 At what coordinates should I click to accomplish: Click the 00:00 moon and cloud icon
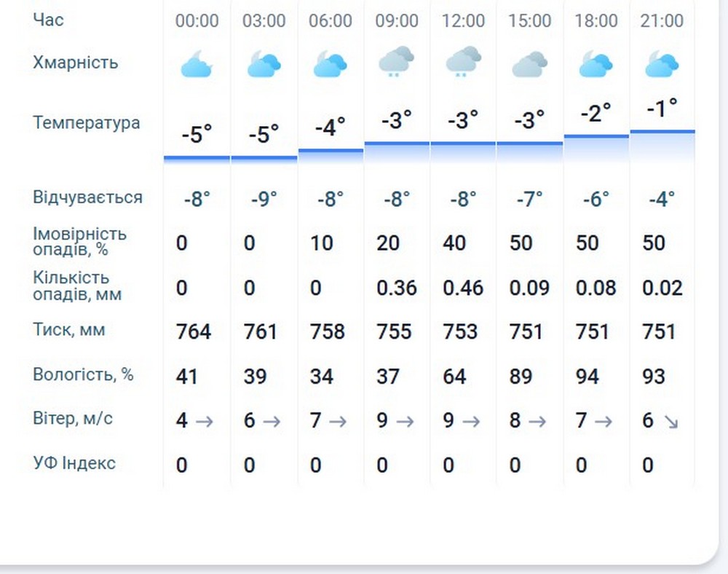(197, 64)
